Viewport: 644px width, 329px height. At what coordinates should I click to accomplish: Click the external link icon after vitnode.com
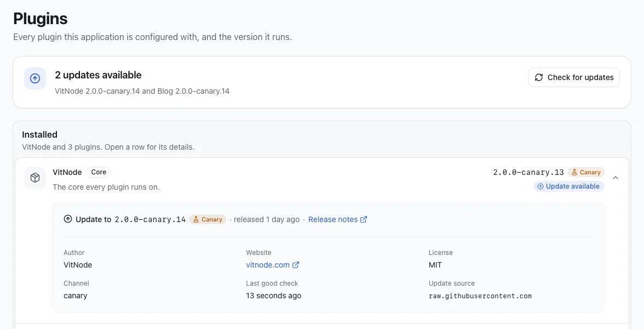(296, 265)
